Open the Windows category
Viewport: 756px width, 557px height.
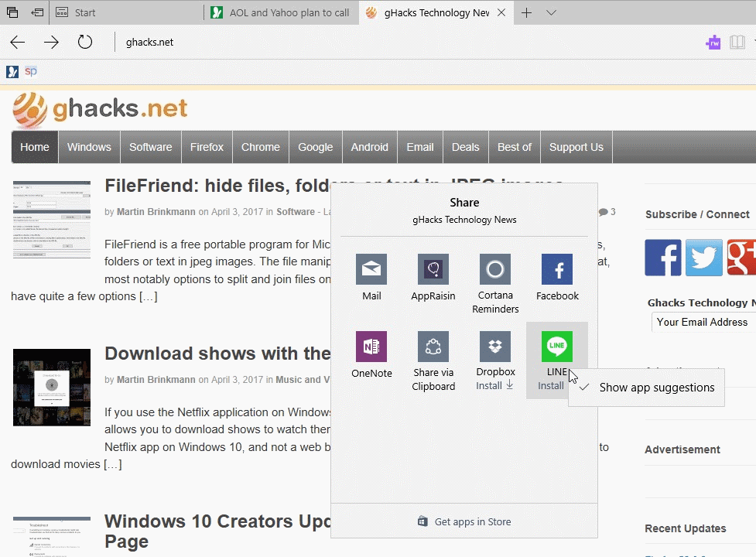click(89, 147)
